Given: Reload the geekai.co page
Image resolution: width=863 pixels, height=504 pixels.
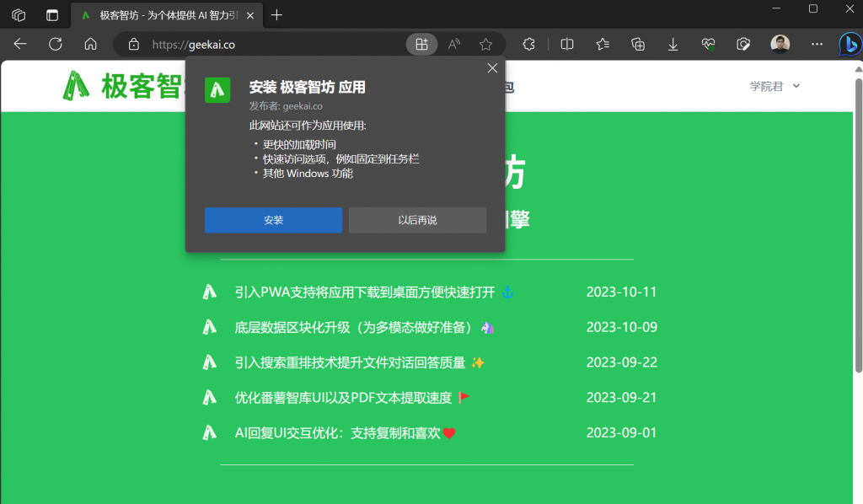Looking at the screenshot, I should tap(56, 44).
